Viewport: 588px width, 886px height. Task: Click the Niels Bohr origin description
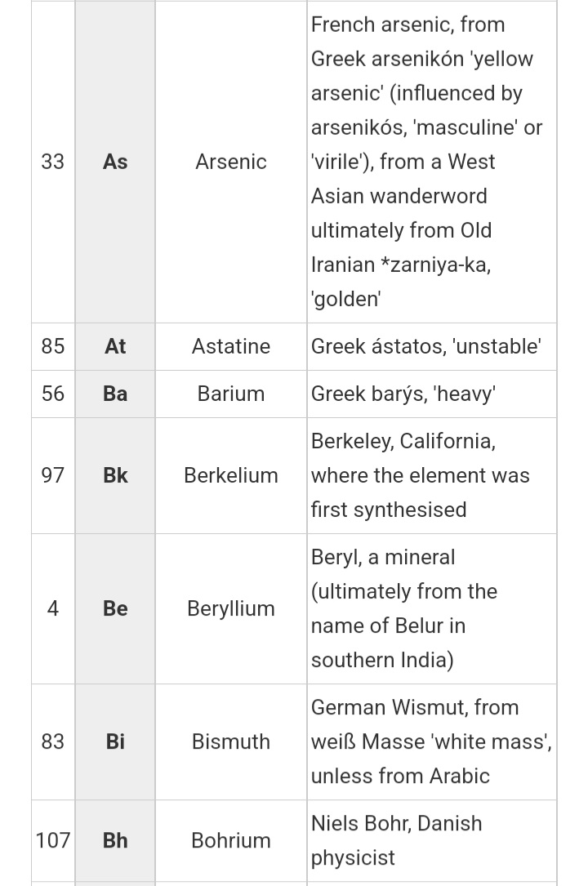(397, 840)
